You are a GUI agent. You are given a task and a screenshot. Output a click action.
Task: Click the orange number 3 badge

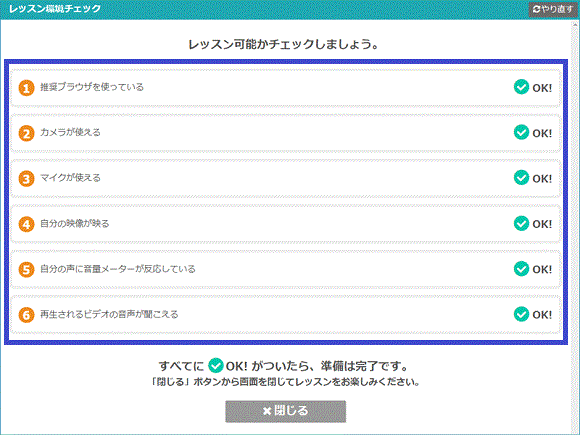click(26, 179)
